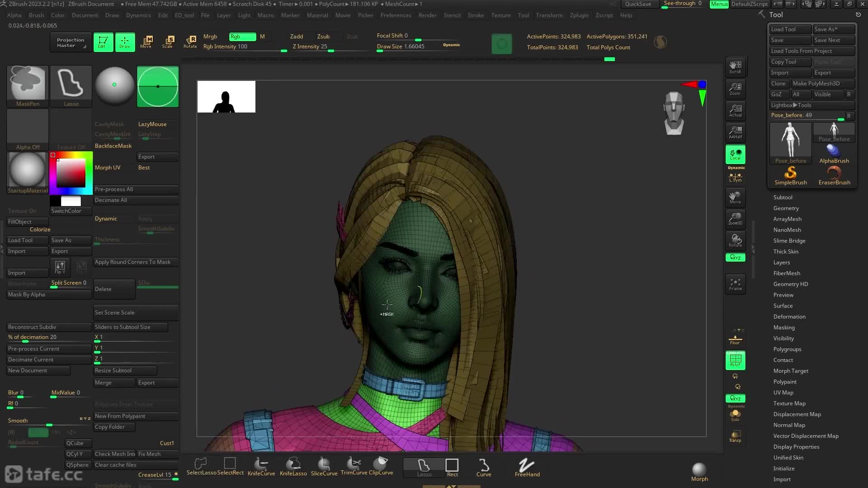Enable Solo mode
This screenshot has width=868, height=488.
(x=735, y=415)
